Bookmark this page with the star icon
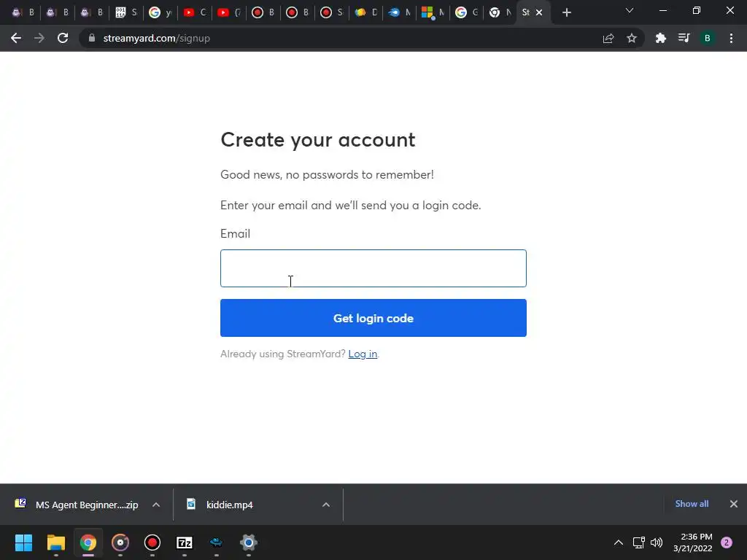Viewport: 747px width, 560px height. tap(632, 38)
